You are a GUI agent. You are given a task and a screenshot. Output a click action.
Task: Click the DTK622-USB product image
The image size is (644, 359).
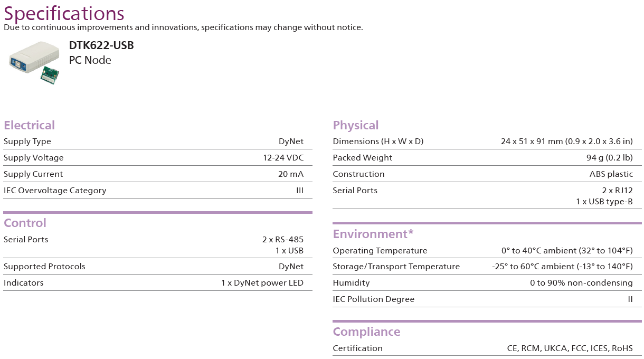tap(34, 62)
